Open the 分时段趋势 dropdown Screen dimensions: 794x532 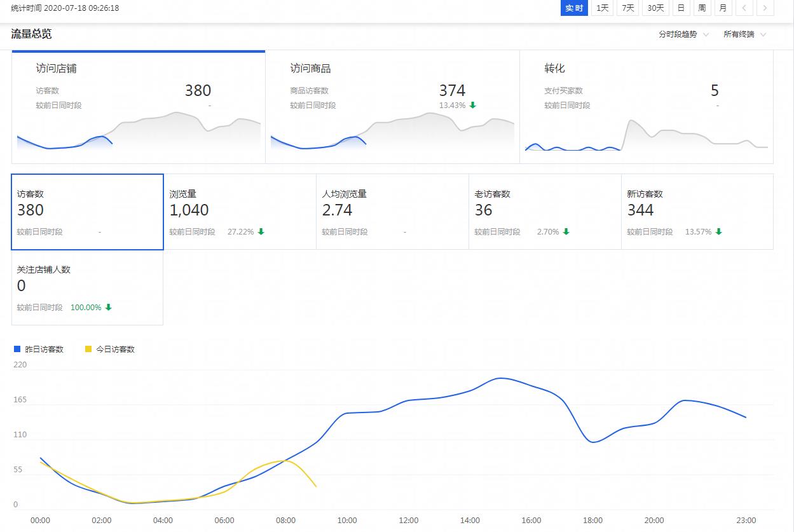point(683,34)
